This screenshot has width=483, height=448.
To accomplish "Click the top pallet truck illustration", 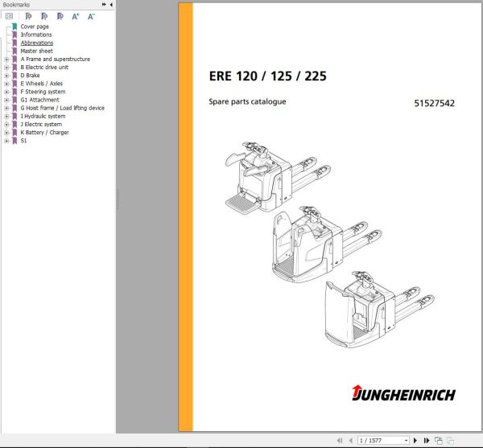I will point(277,178).
